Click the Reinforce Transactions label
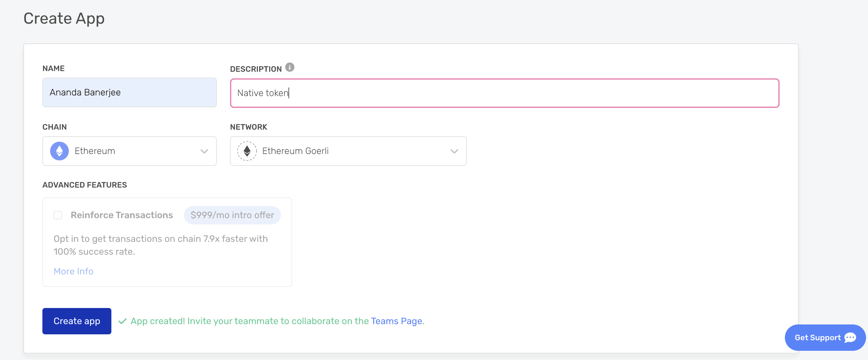868x360 pixels. click(122, 215)
